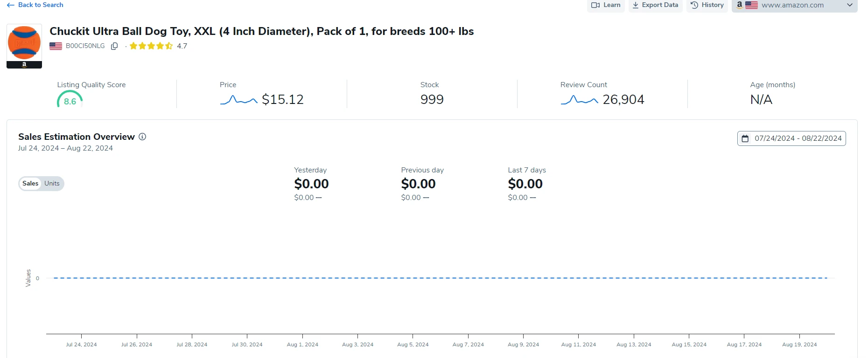The width and height of the screenshot is (868, 358).
Task: Click the clock icon on History
Action: pos(694,5)
